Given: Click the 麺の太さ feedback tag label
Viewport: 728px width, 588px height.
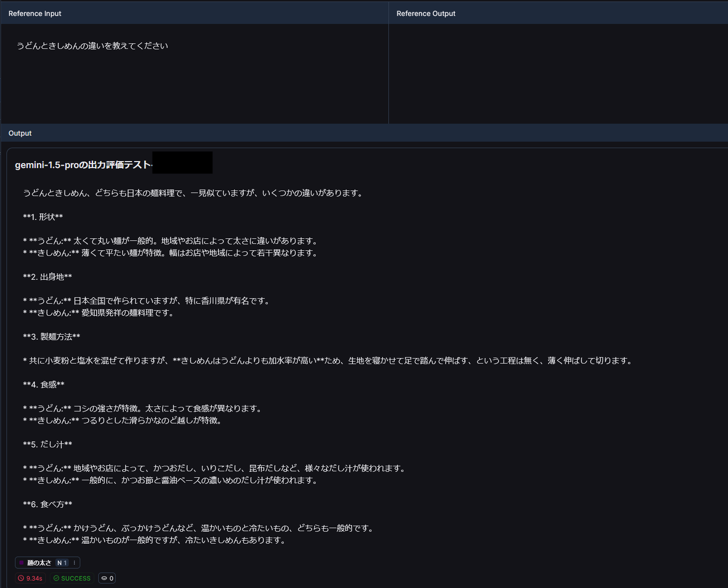Looking at the screenshot, I should coord(39,563).
